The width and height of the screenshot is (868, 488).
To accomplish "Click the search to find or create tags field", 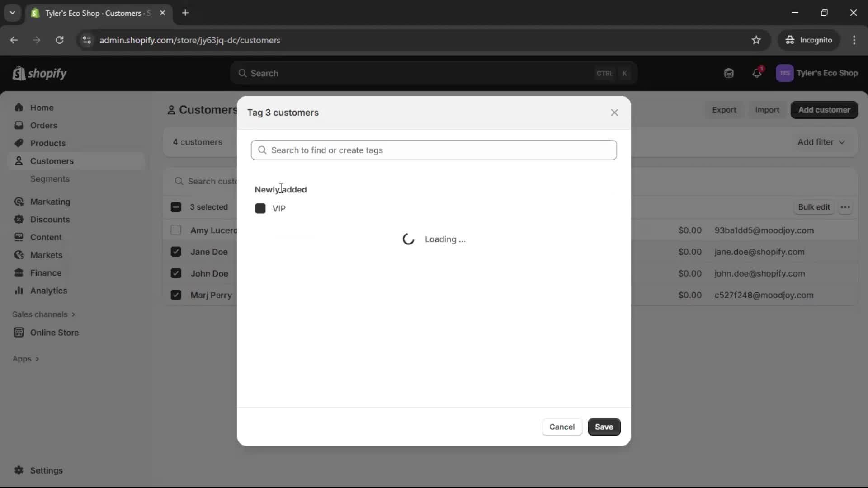I will click(x=434, y=150).
